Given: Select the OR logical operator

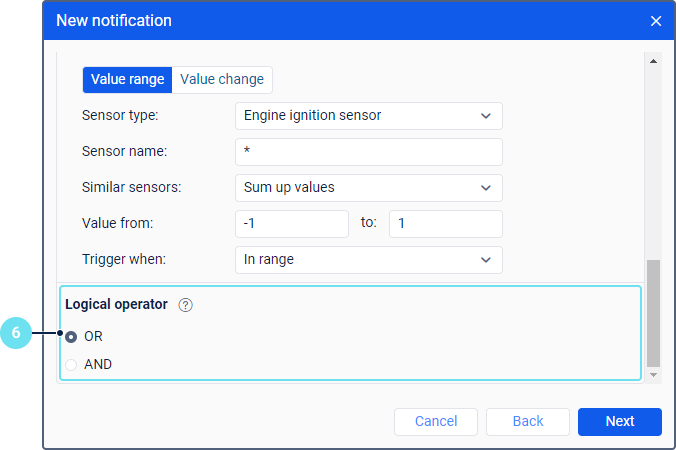Looking at the screenshot, I should (x=71, y=337).
